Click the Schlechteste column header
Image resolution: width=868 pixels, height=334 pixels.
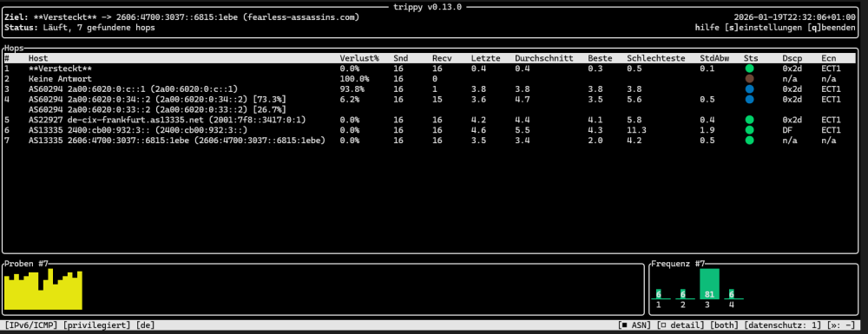pos(656,58)
